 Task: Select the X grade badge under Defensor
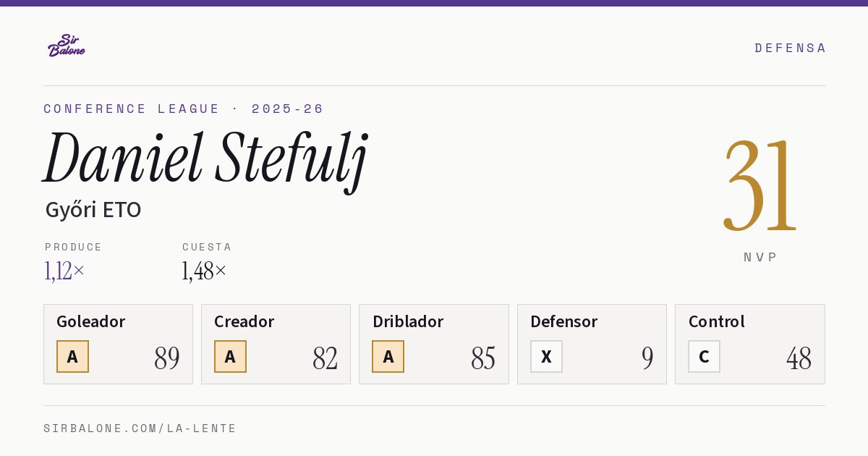(546, 356)
